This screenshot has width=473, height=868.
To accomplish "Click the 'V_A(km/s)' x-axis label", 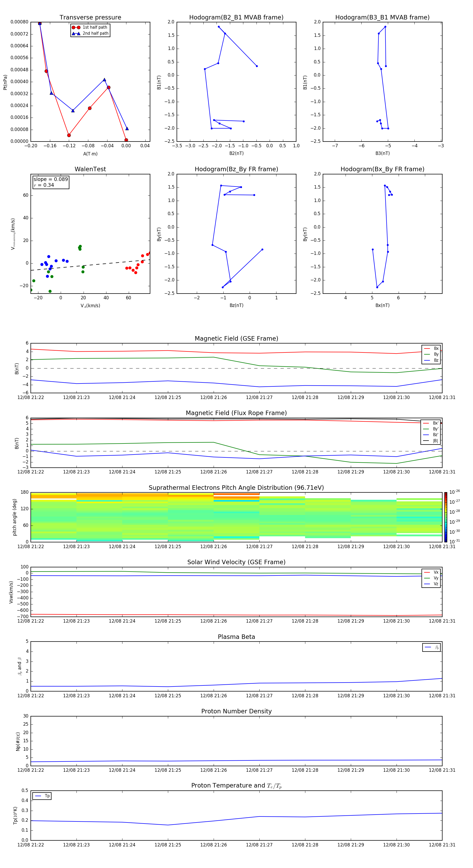I will coord(90,306).
